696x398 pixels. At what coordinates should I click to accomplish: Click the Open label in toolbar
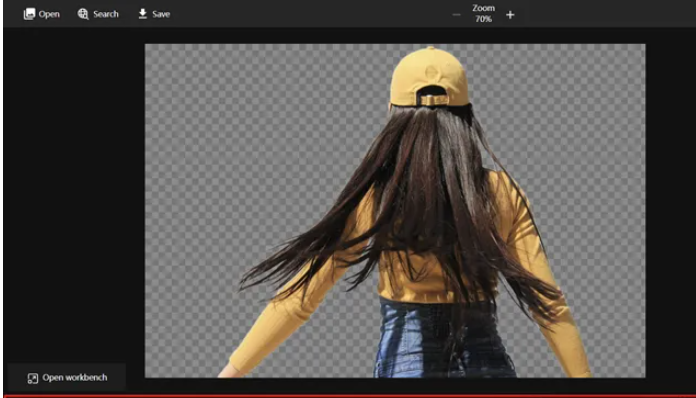(x=49, y=14)
